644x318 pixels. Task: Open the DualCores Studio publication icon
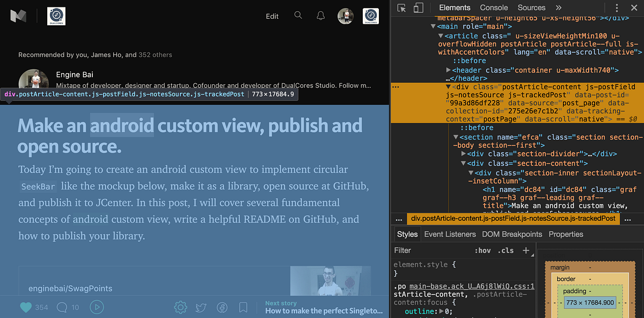(x=56, y=16)
